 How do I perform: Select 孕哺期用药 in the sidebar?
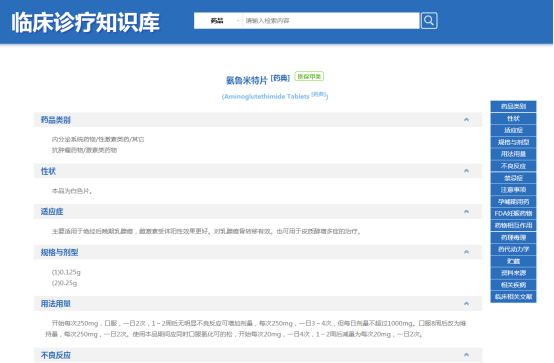tap(513, 201)
